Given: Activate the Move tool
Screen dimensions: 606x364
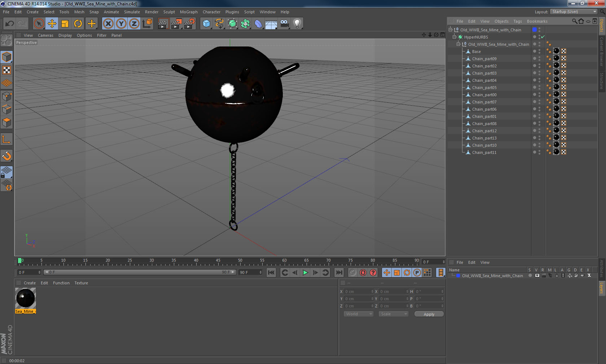Looking at the screenshot, I should pos(52,24).
